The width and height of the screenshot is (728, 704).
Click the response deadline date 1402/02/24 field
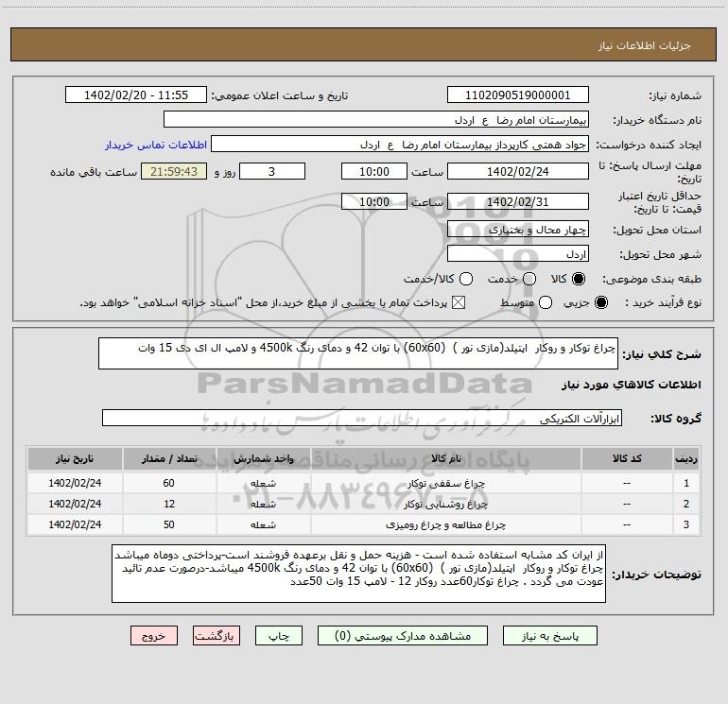pos(518,171)
